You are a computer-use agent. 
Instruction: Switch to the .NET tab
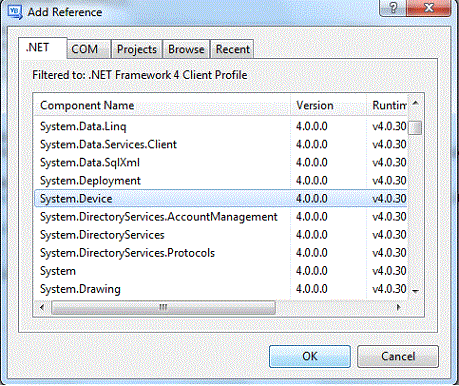[42, 48]
